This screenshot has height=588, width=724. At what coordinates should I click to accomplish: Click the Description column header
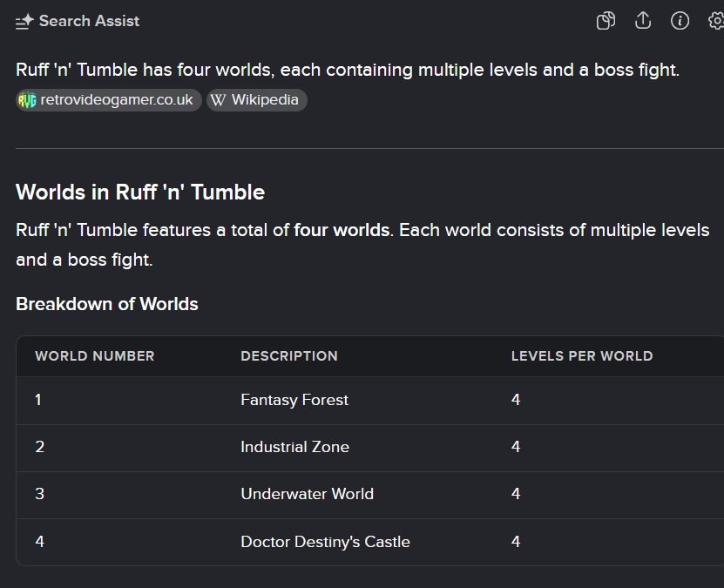click(x=289, y=355)
